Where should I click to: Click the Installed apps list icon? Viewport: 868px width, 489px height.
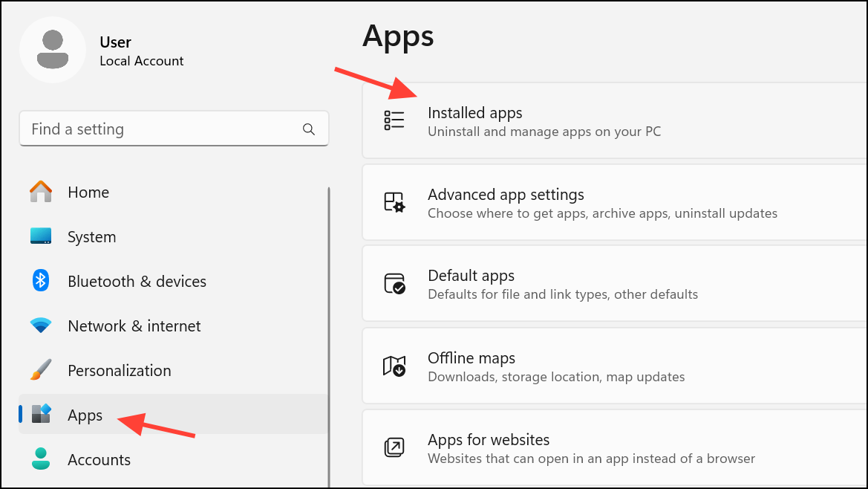pyautogui.click(x=394, y=121)
